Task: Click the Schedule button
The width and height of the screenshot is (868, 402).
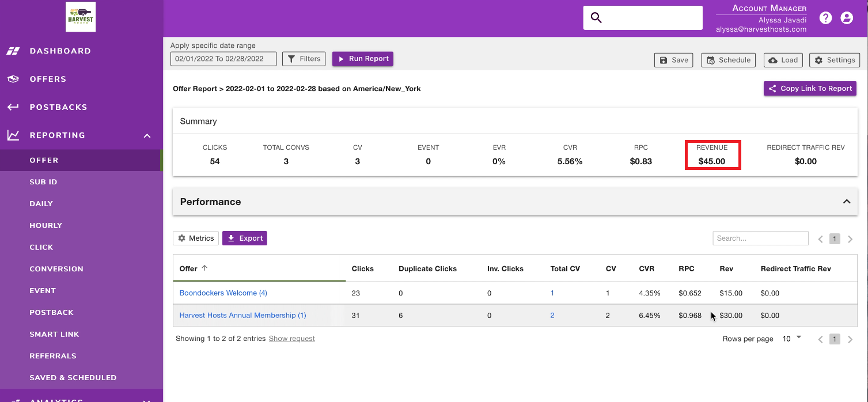Action: (x=729, y=60)
